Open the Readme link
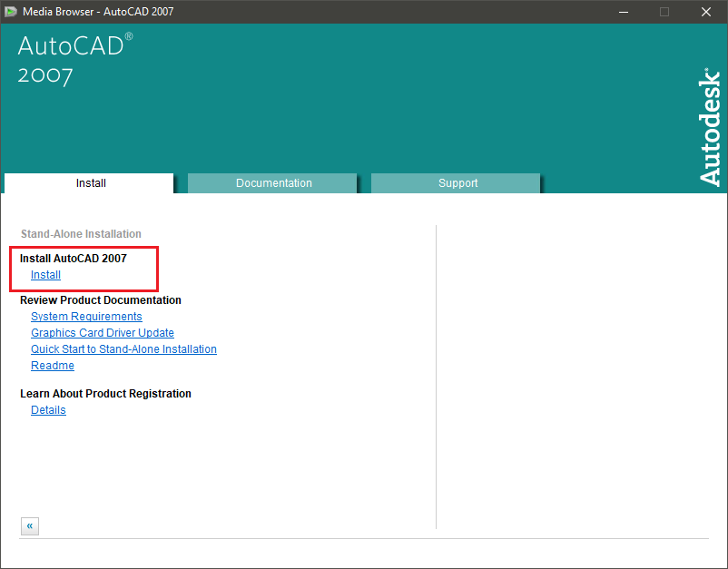 click(x=53, y=366)
